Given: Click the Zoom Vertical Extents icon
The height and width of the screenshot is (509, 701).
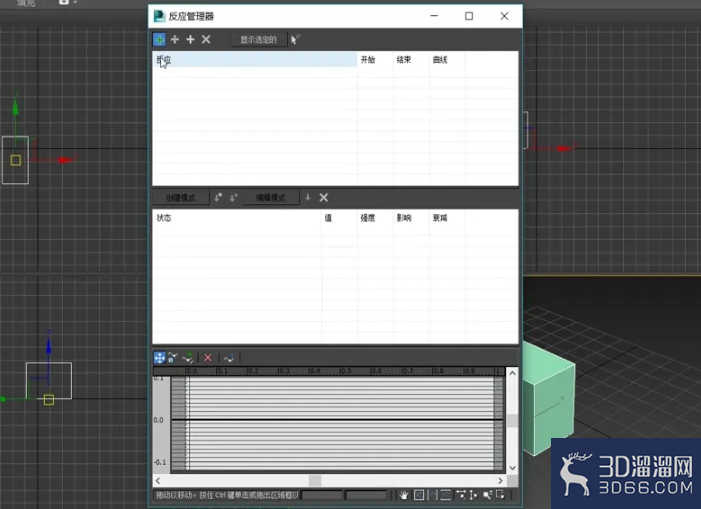Looking at the screenshot, I should (x=446, y=495).
